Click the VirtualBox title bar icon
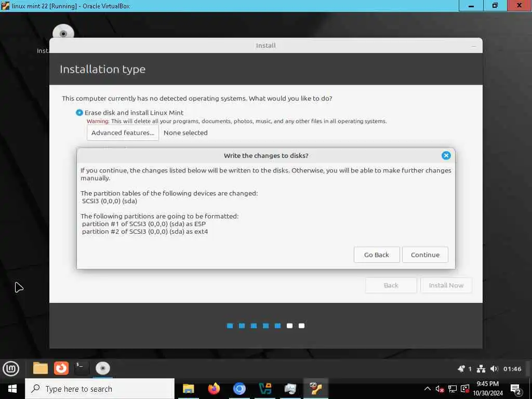The width and height of the screenshot is (532, 399). (5, 6)
